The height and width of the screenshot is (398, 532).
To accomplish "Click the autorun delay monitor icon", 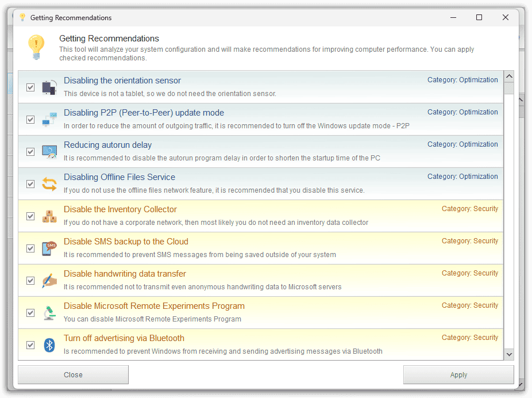I will [x=49, y=152].
